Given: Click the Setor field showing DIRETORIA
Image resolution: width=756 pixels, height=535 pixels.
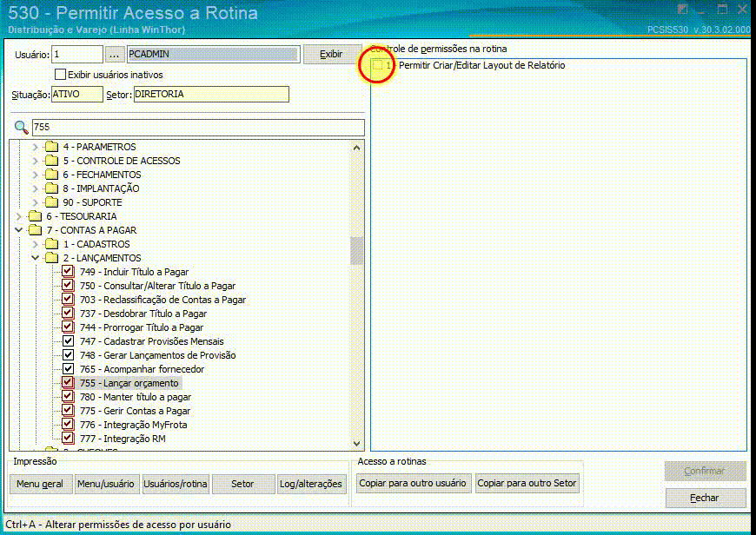Looking at the screenshot, I should click(x=211, y=94).
